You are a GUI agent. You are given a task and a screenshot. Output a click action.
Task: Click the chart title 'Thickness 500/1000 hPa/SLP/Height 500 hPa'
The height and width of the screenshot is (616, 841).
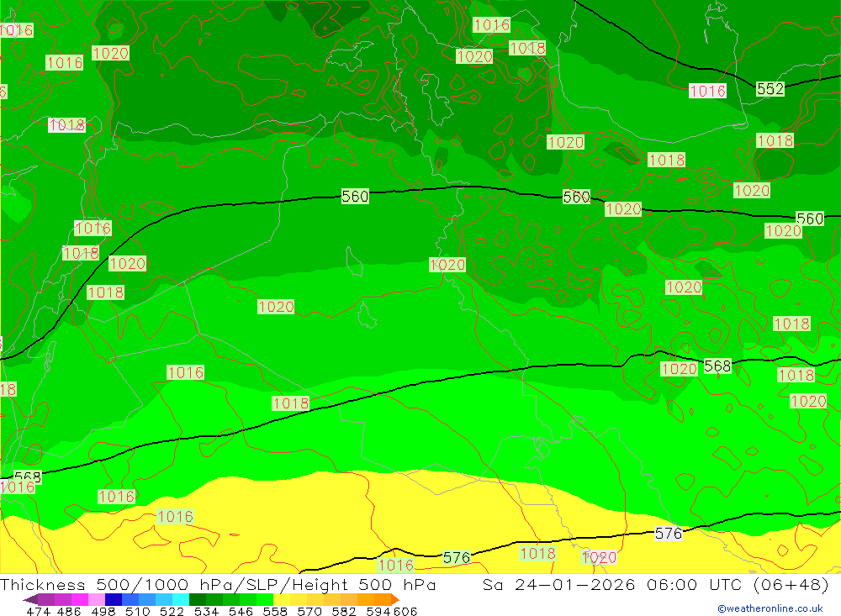point(218,584)
